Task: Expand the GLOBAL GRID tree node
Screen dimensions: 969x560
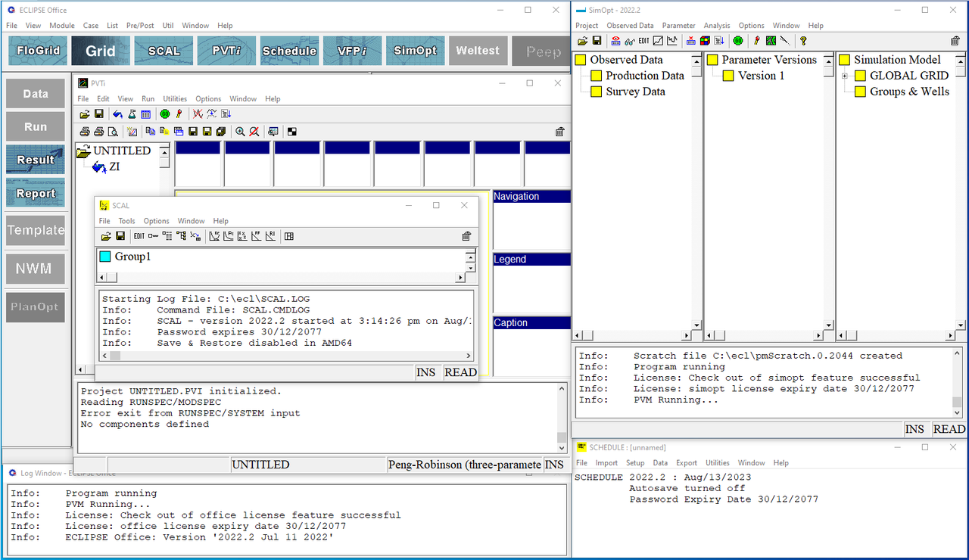Action: (845, 76)
